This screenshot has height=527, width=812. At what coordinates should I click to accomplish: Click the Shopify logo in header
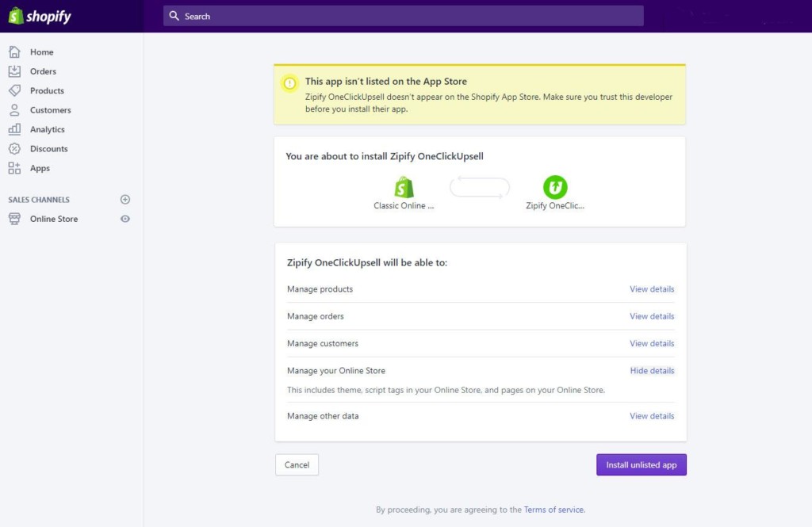pos(40,16)
